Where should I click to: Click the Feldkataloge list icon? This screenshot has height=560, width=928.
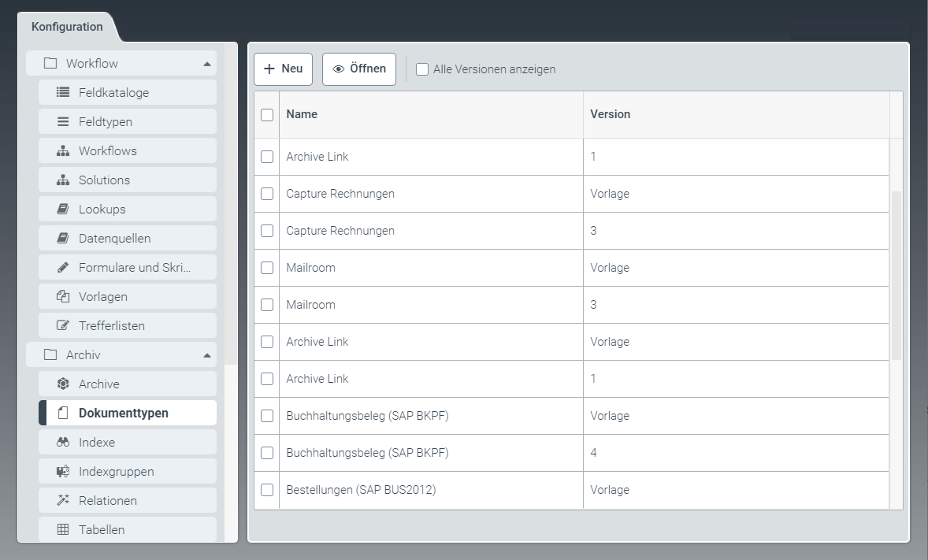point(63,92)
